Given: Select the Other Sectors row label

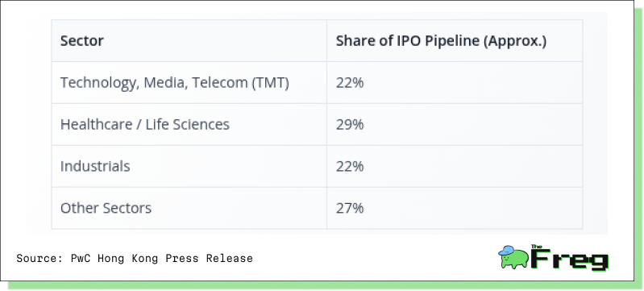Looking at the screenshot, I should pos(106,208).
